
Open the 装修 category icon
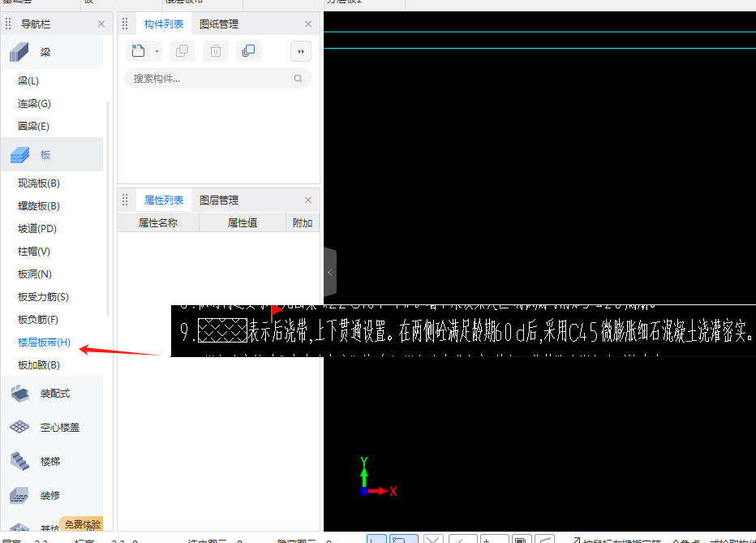click(19, 495)
